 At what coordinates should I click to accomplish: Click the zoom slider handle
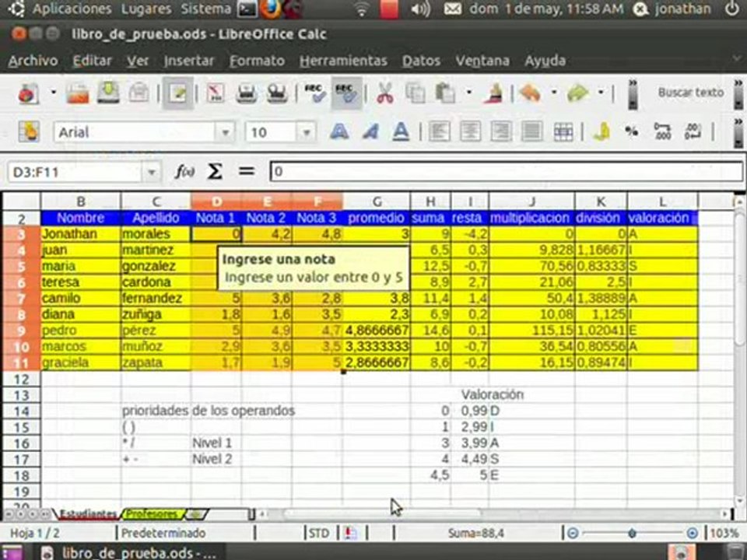[x=632, y=533]
